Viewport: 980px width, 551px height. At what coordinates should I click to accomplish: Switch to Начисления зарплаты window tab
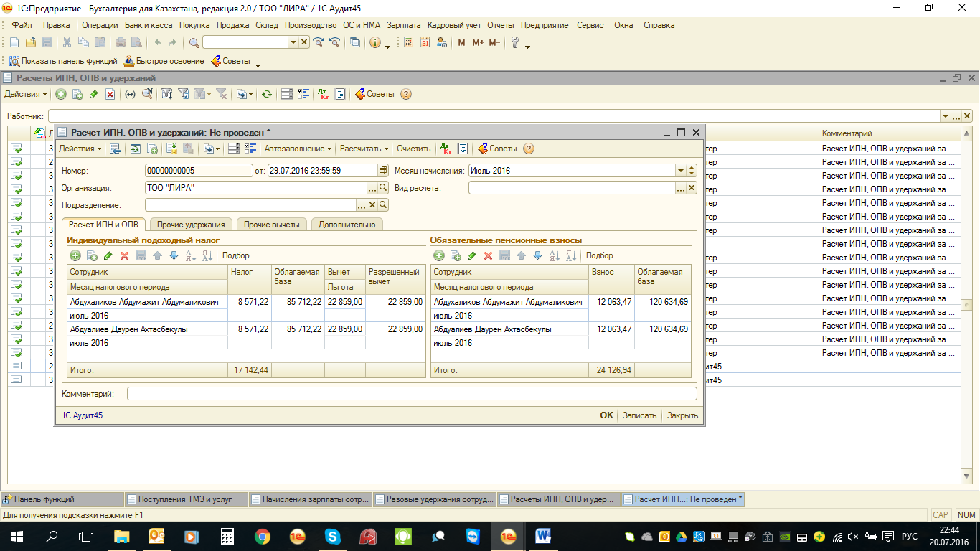311,499
